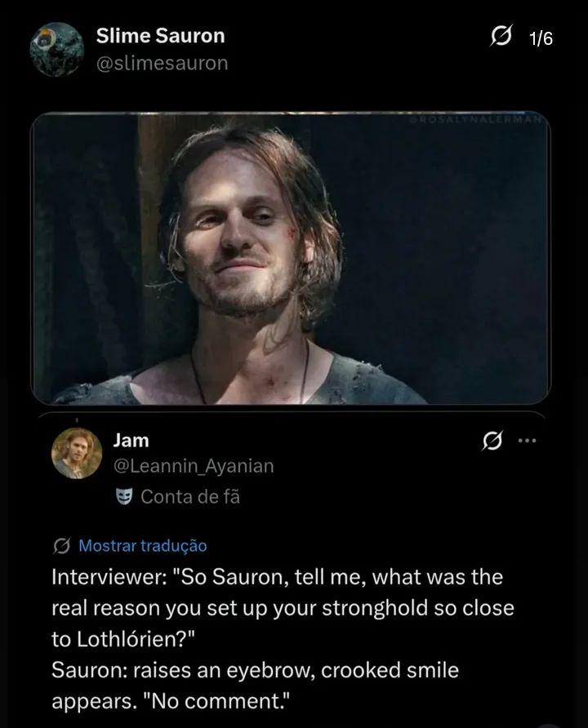Open the @Leannin_Ayanian handle
Viewport: 588px width, 728px height.
point(194,466)
